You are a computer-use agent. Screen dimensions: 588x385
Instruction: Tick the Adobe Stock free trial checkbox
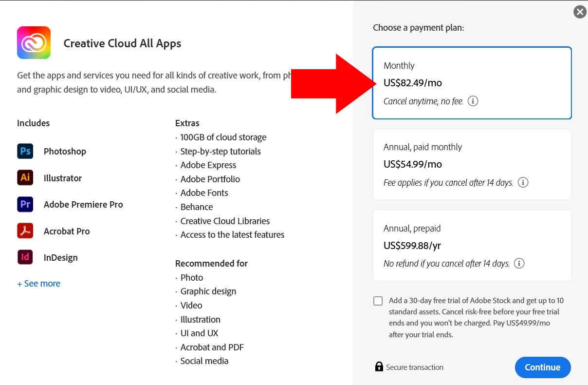pyautogui.click(x=378, y=301)
